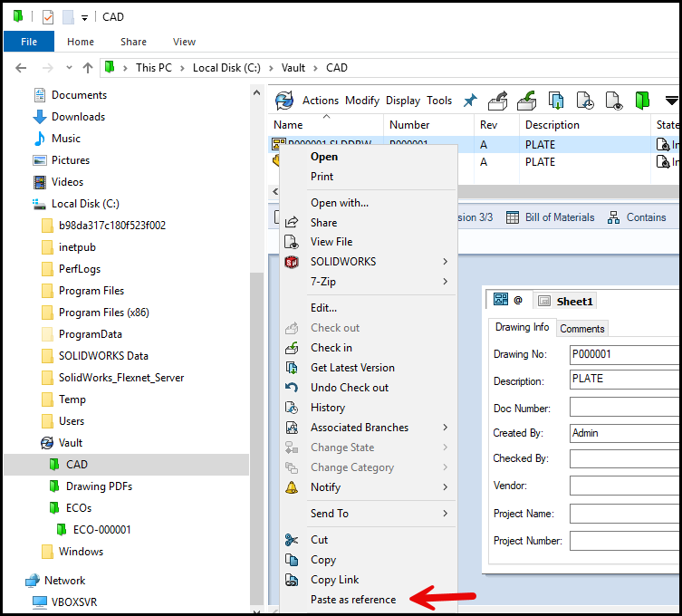The image size is (682, 616).
Task: Open the Actions menu in the PDM toolbar
Action: (321, 101)
